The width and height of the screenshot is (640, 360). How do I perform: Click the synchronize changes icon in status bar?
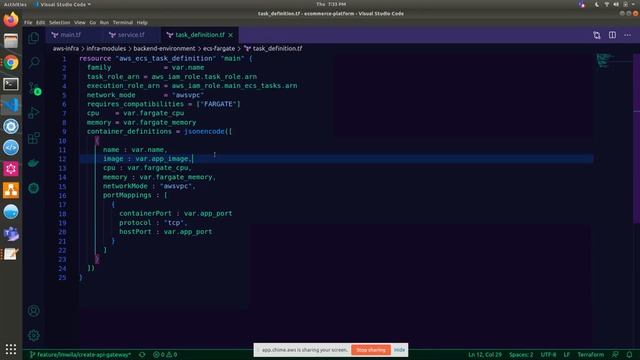142,355
